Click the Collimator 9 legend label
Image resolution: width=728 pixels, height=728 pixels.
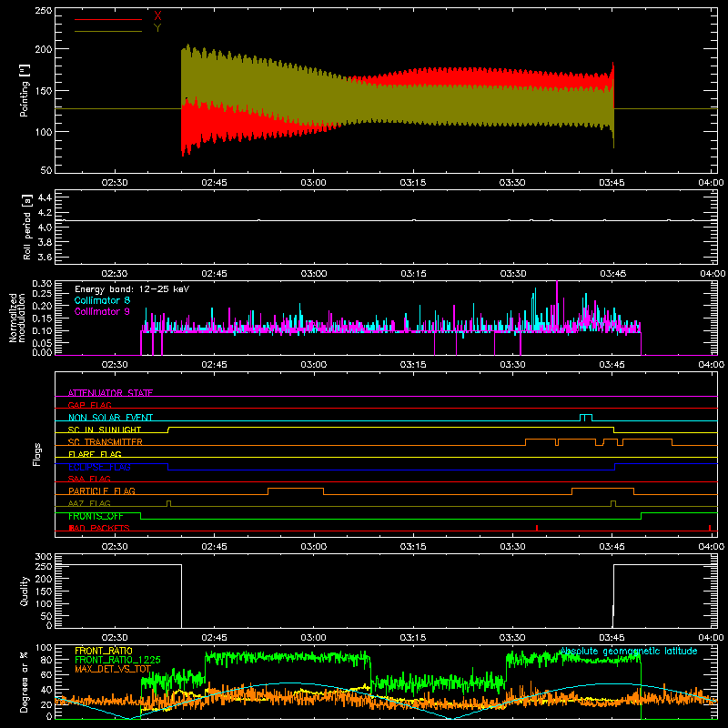coord(102,311)
